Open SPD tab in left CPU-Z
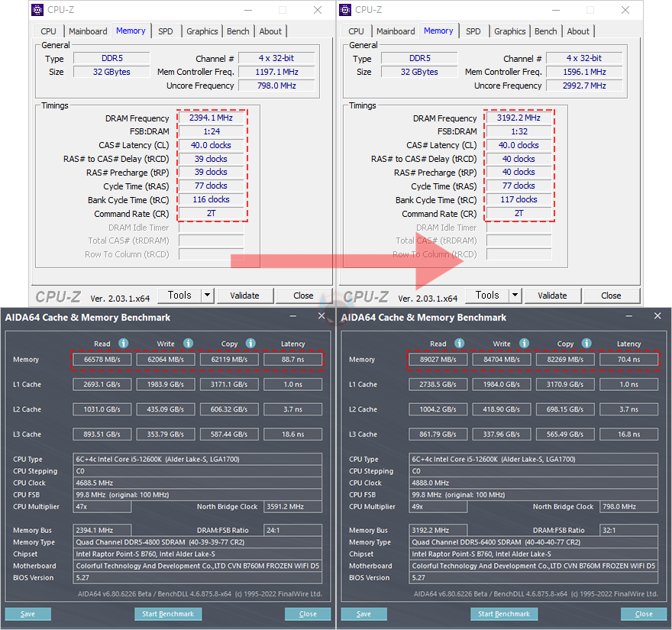The width and height of the screenshot is (672, 630). point(166,31)
